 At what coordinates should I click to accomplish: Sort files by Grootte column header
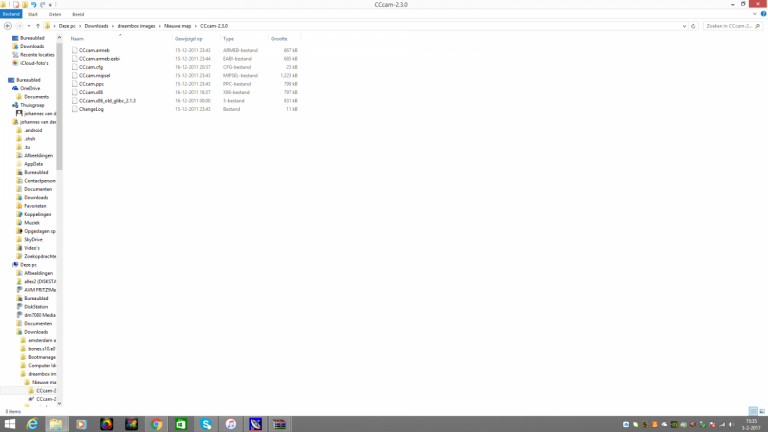279,38
